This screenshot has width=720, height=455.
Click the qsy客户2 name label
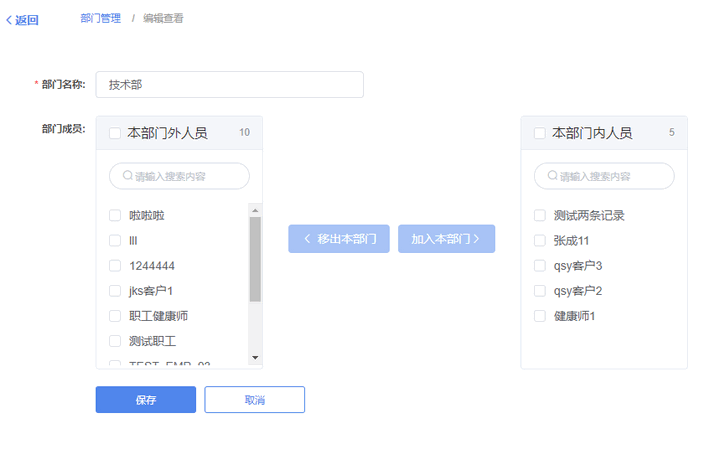point(578,291)
